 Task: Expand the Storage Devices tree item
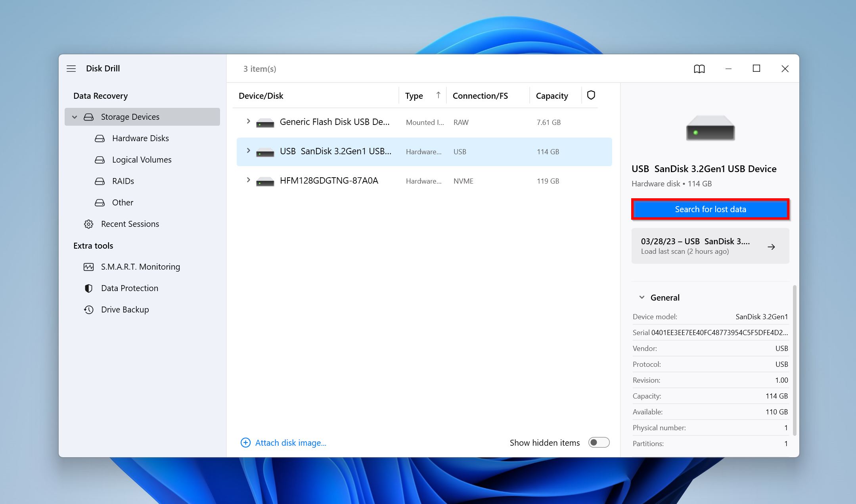click(73, 117)
